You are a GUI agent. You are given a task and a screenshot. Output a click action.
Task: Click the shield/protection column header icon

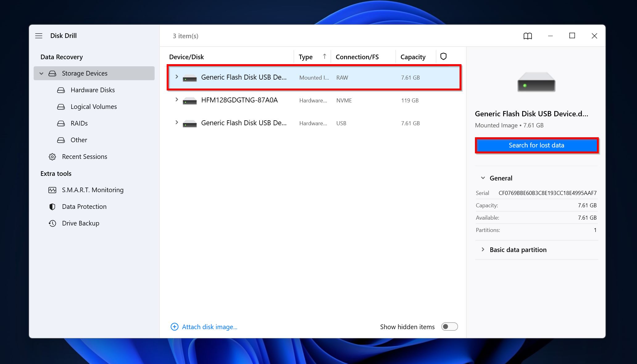(443, 56)
